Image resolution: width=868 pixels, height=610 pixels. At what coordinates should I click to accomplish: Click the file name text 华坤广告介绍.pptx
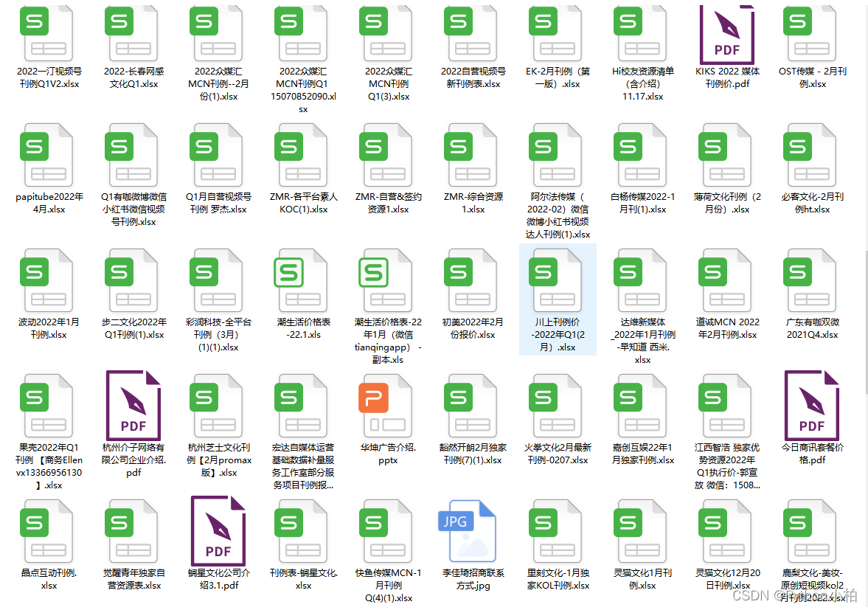(388, 454)
